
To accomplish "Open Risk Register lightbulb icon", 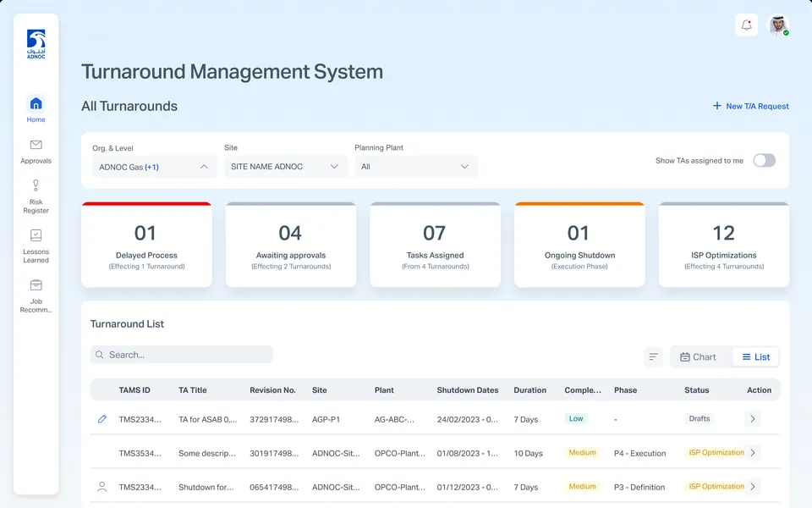I will tap(36, 185).
